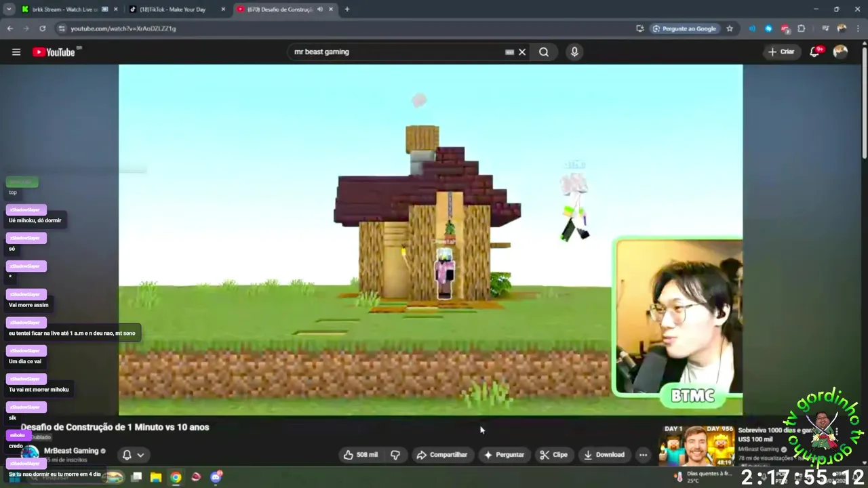The width and height of the screenshot is (868, 488).
Task: Open weather widget Dias quentes
Action: (703, 477)
